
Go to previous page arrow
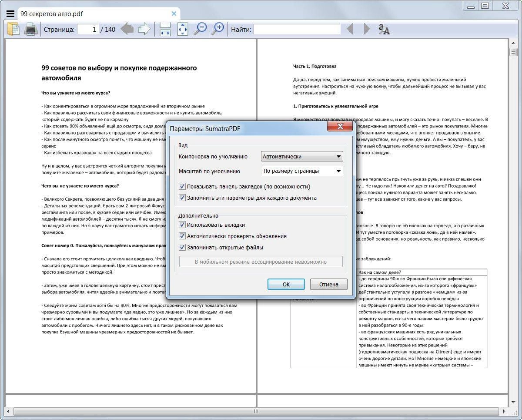(127, 30)
